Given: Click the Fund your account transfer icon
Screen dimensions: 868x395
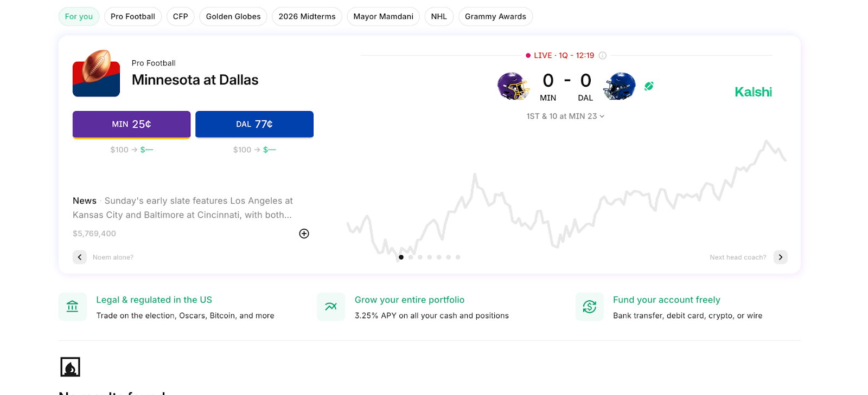Looking at the screenshot, I should (x=589, y=306).
